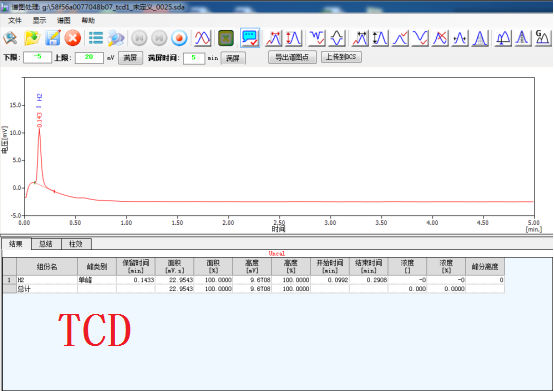
Task: Open the 谱图 menu
Action: (x=64, y=20)
